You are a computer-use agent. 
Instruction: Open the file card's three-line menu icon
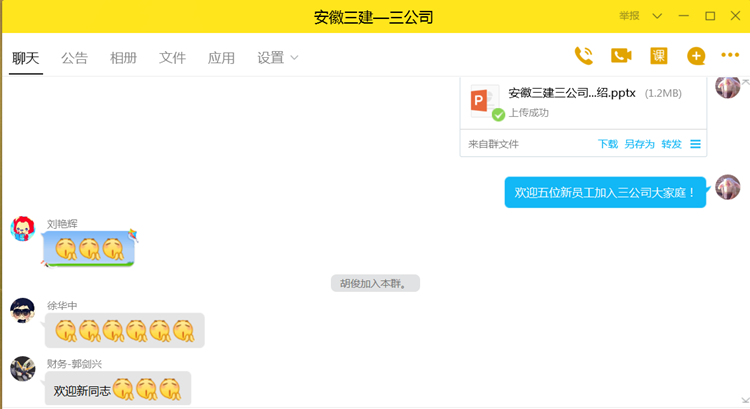tap(696, 144)
